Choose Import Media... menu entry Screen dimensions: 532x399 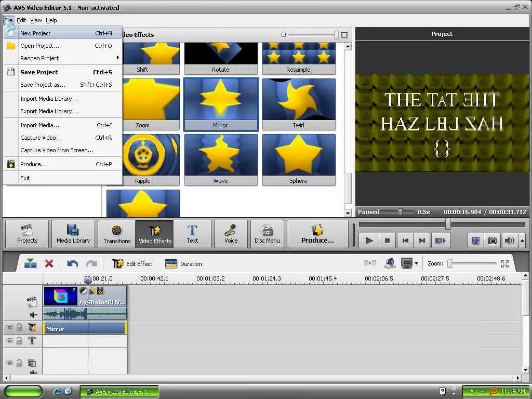(x=63, y=125)
